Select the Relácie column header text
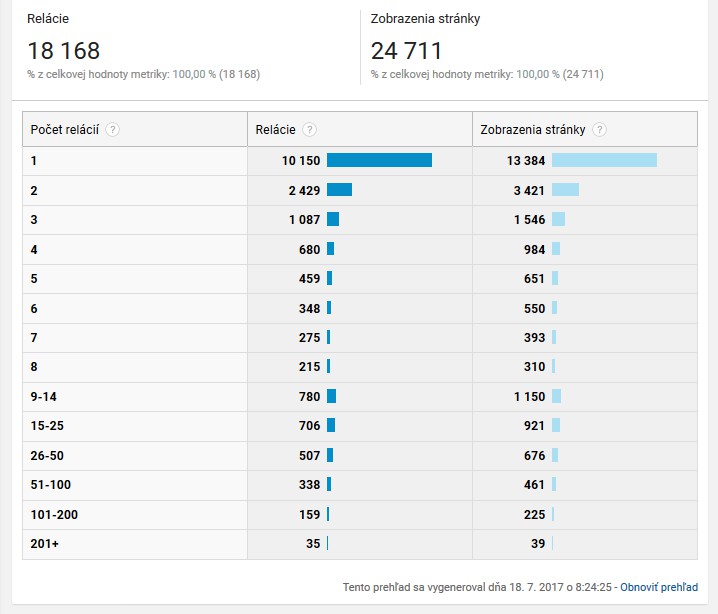This screenshot has width=718, height=614. click(x=276, y=130)
